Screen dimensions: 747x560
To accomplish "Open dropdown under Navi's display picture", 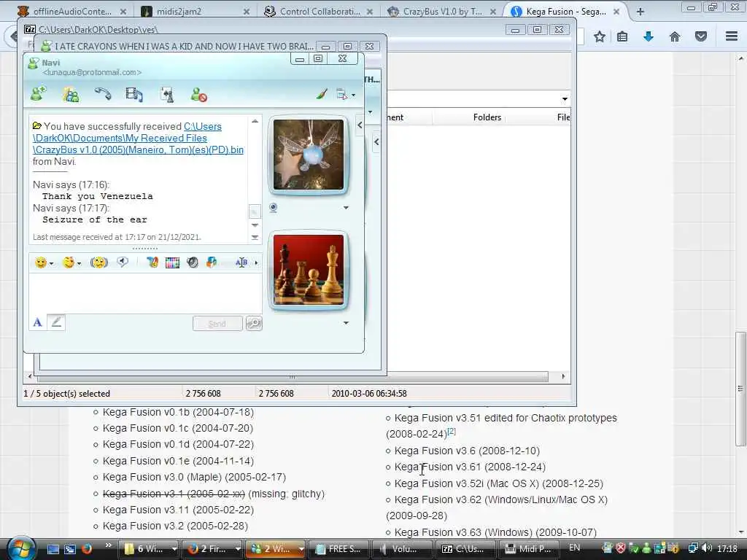I will (346, 208).
